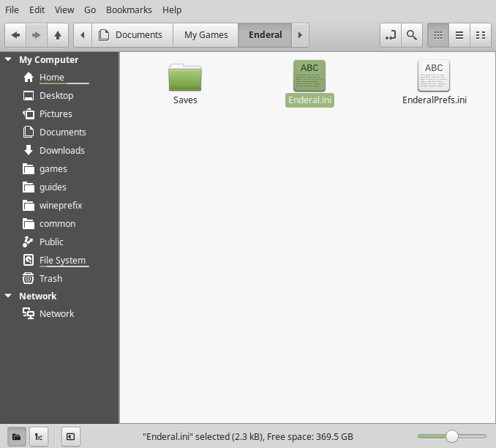This screenshot has width=496, height=448.
Task: Select the Enderal.ini file icon
Action: tap(309, 76)
